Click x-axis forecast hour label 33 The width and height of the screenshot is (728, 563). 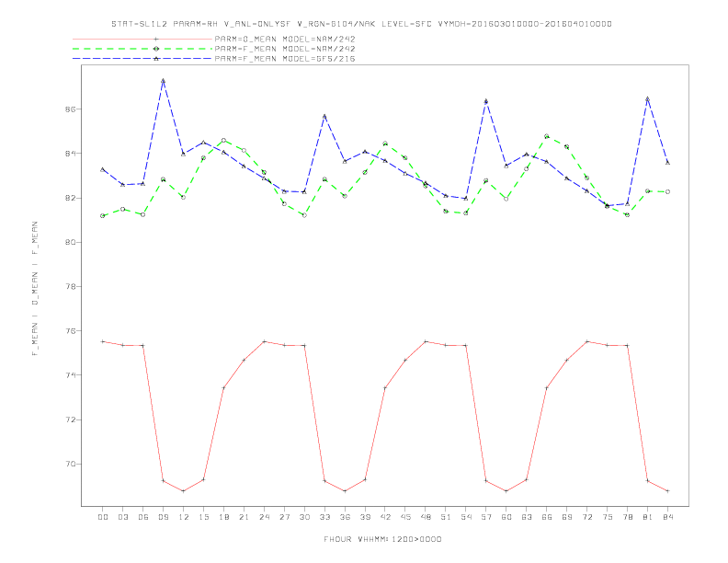[324, 517]
